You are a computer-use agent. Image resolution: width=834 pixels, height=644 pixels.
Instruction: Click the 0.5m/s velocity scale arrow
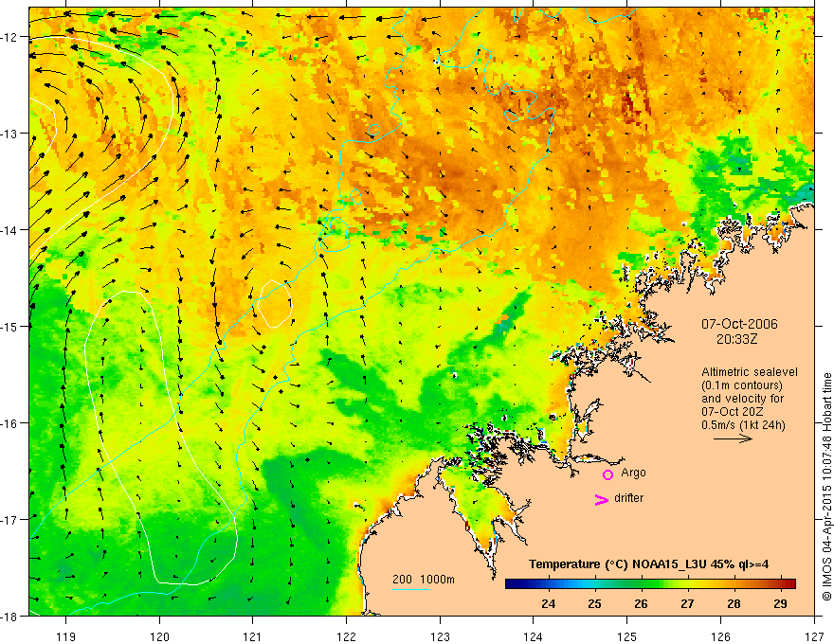point(733,438)
